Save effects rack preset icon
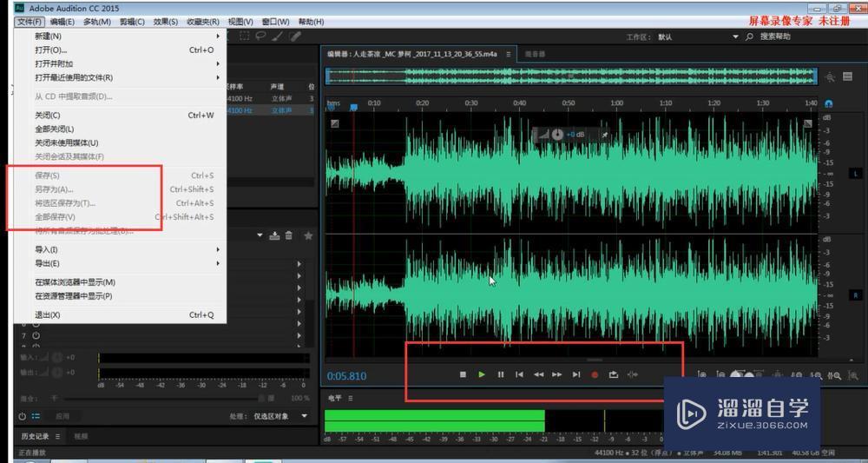Image resolution: width=868 pixels, height=463 pixels. tap(274, 235)
